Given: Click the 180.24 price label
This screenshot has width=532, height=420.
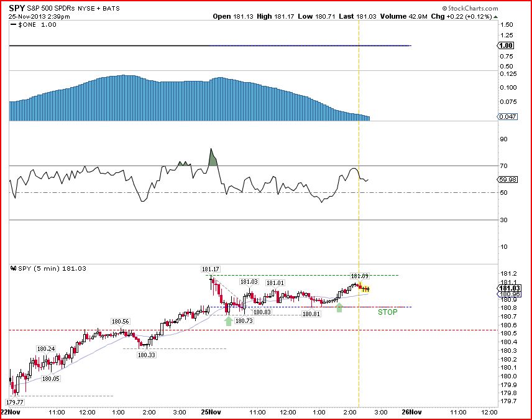Looking at the screenshot, I should tap(46, 348).
